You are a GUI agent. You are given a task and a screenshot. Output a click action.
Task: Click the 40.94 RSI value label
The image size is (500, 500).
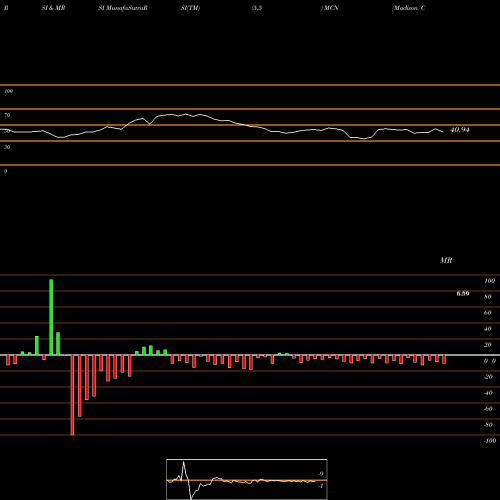pyautogui.click(x=460, y=130)
